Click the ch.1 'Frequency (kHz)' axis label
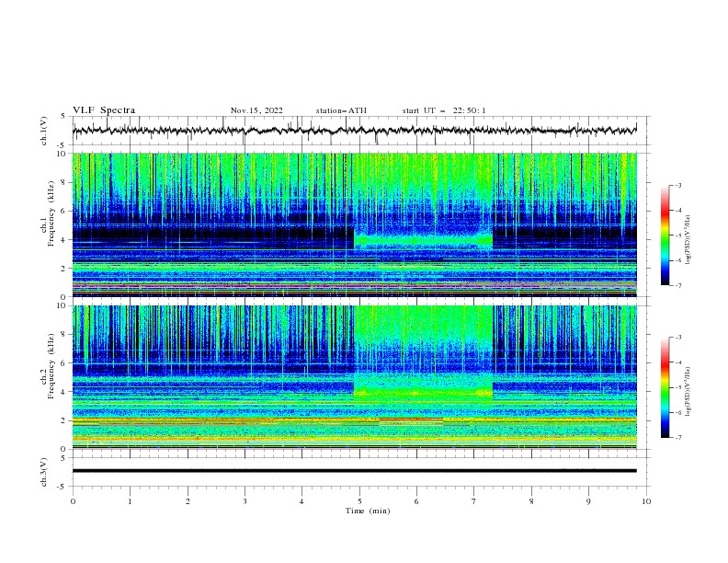The image size is (728, 563). click(x=51, y=214)
